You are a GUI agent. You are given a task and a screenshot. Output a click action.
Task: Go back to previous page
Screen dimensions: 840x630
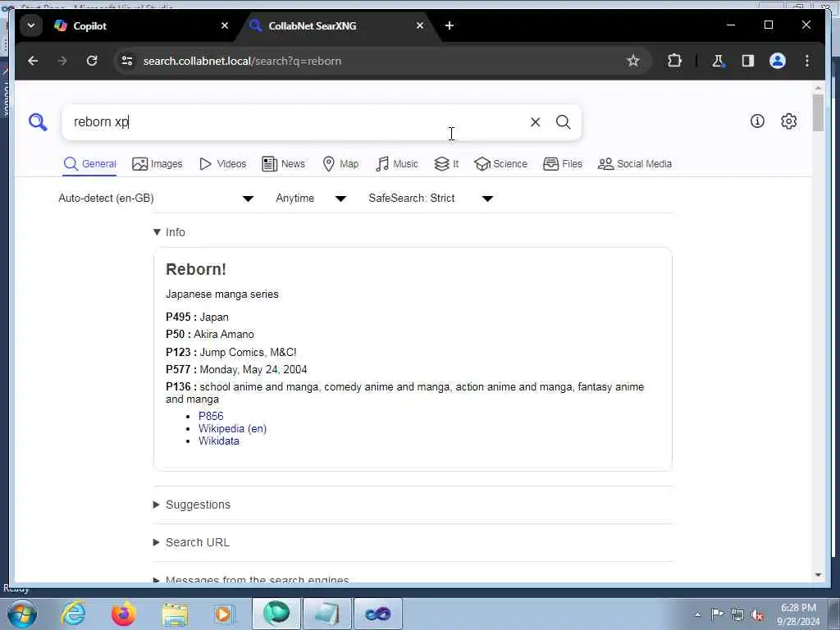[33, 61]
